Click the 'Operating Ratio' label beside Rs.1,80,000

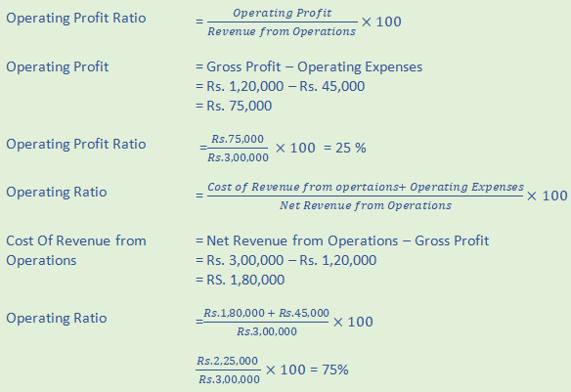(57, 318)
